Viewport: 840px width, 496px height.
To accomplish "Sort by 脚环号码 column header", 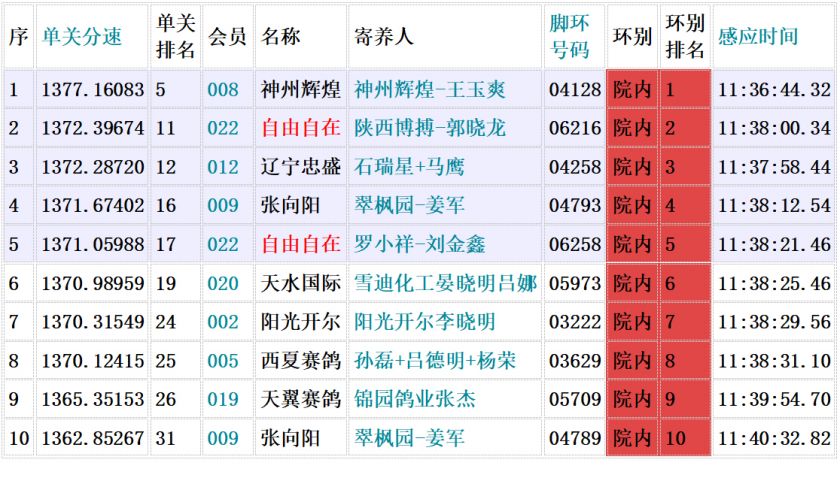I will 569,36.
